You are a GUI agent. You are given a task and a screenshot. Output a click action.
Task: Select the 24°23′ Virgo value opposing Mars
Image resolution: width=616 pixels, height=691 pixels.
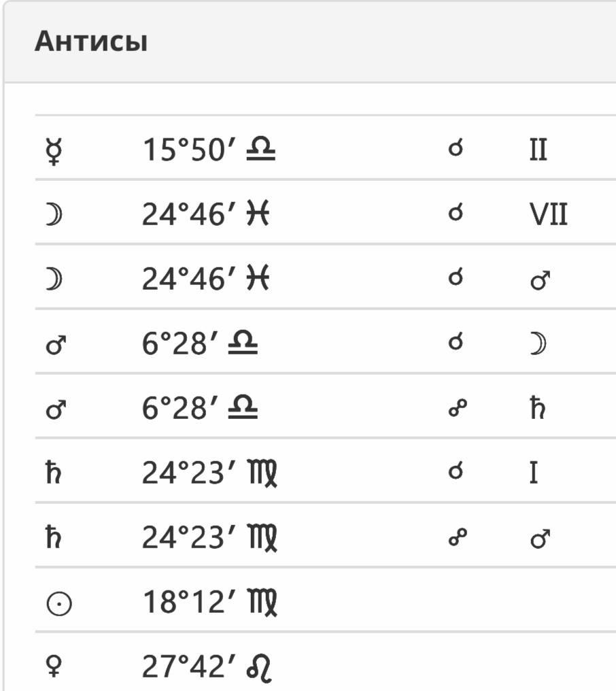tap(209, 538)
